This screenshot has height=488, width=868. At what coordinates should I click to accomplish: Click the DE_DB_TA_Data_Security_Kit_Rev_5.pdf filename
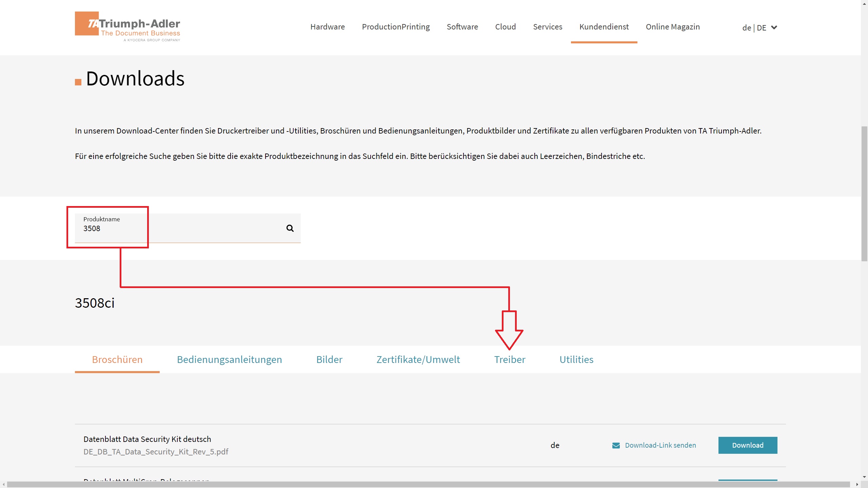[156, 452]
